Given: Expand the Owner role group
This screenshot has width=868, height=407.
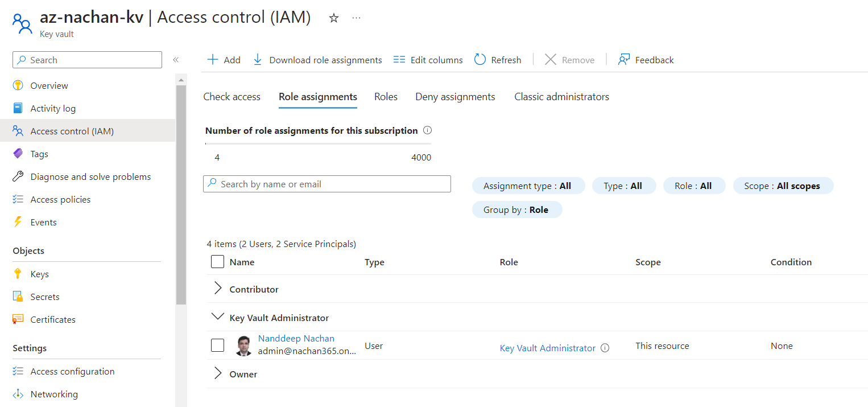Looking at the screenshot, I should pyautogui.click(x=217, y=374).
